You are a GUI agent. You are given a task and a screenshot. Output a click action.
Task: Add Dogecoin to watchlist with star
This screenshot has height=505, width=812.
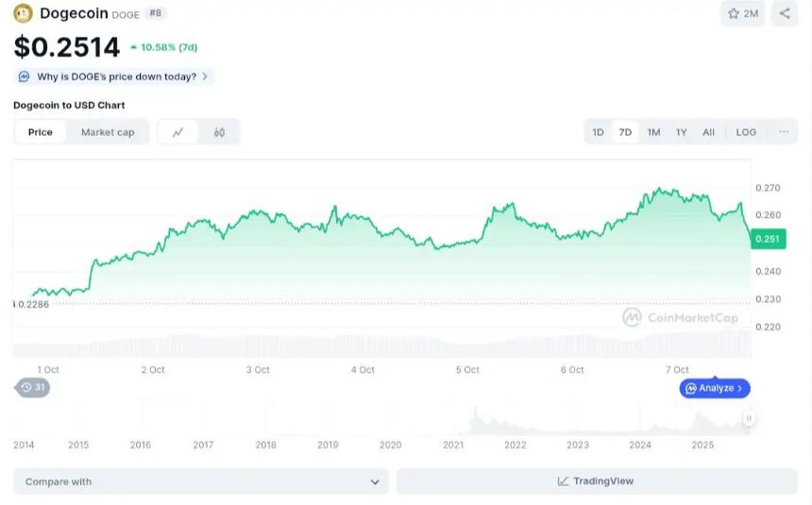743,13
